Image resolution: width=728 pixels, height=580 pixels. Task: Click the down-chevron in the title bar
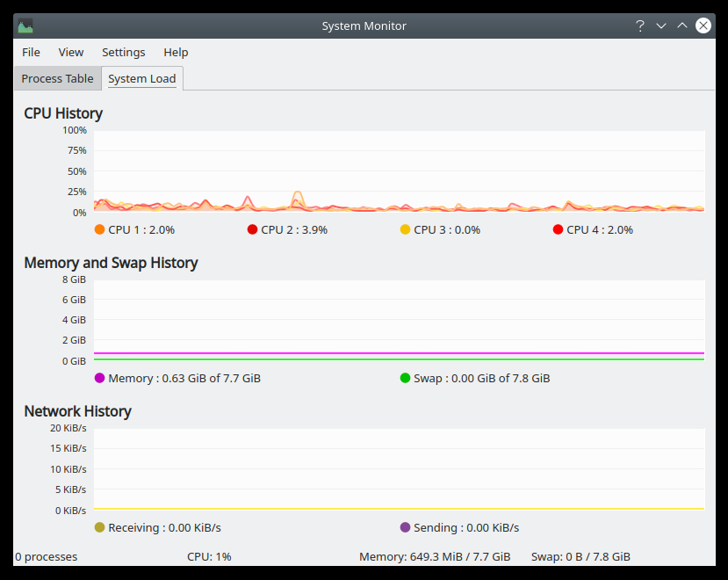(x=660, y=25)
